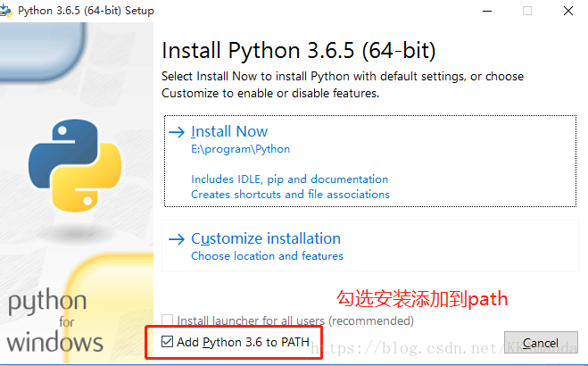
Task: Click the Python snake logo
Action: click(x=75, y=165)
